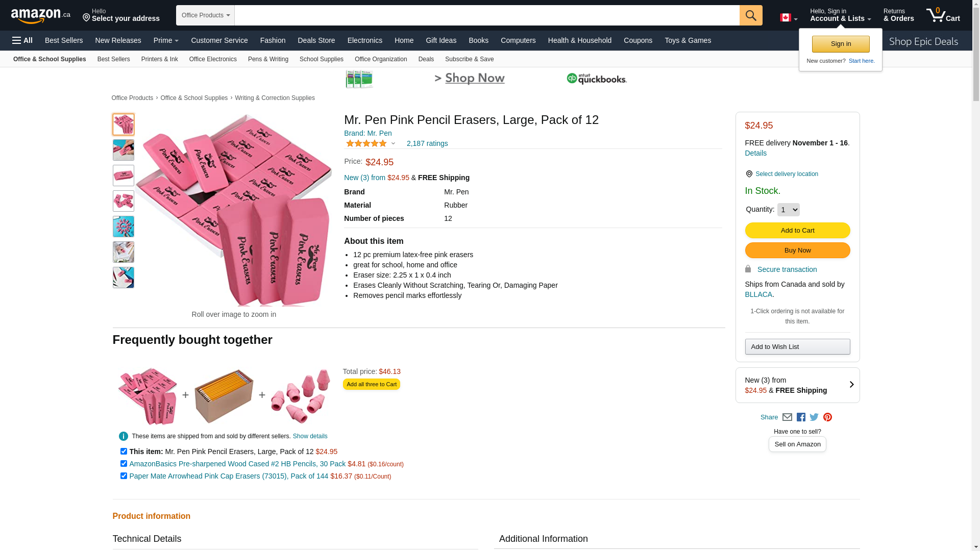This screenshot has height=551, width=980.
Task: Share on Pinterest icon
Action: pyautogui.click(x=827, y=417)
